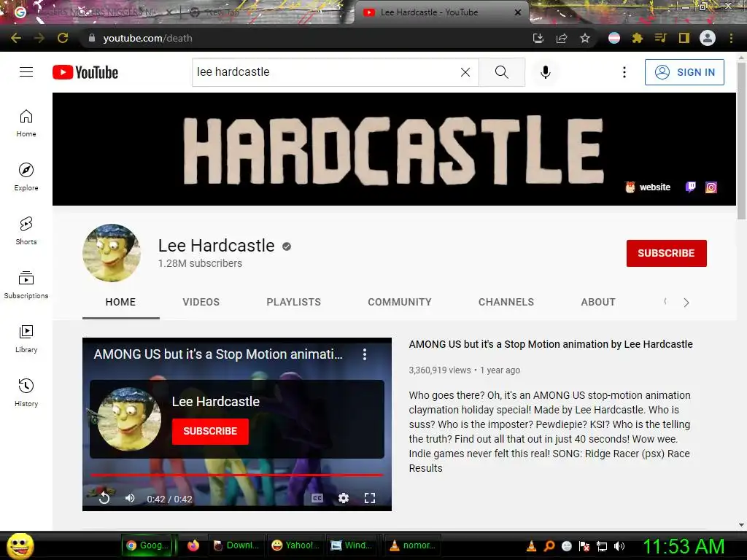Click the striped extension icon in toolbar
The width and height of the screenshot is (747, 560).
614,38
